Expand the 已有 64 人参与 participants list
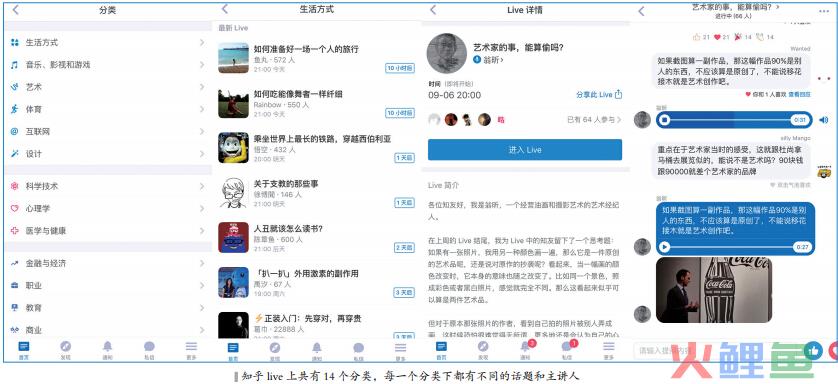This screenshot has width=838, height=384. point(594,120)
